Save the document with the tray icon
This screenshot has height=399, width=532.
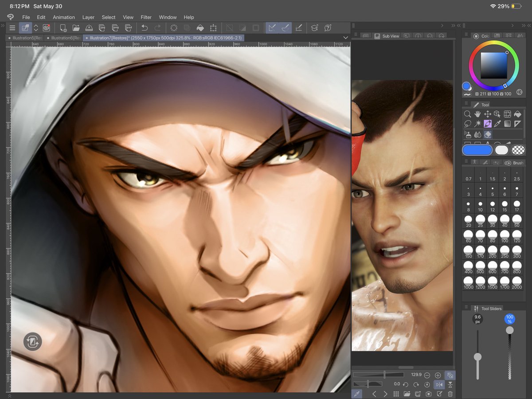(x=89, y=28)
